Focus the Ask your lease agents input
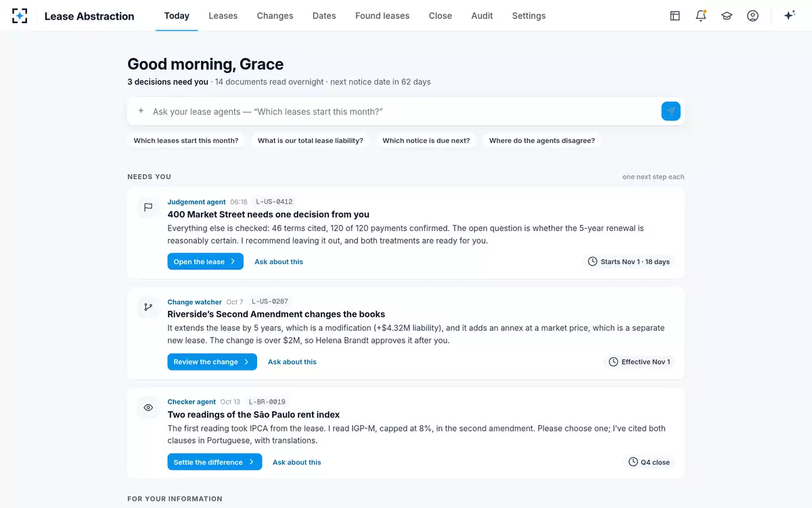The height and width of the screenshot is (508, 812). click(x=403, y=111)
